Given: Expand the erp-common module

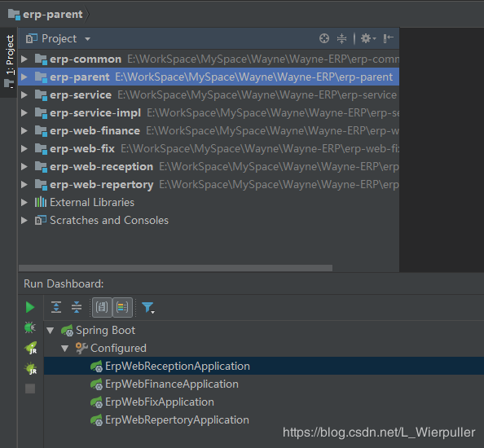Looking at the screenshot, I should click(24, 59).
